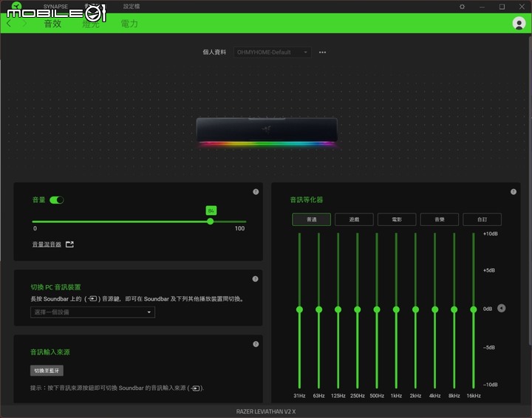Open Synapse settings gear icon
This screenshot has height=418, width=532.
pos(462,7)
